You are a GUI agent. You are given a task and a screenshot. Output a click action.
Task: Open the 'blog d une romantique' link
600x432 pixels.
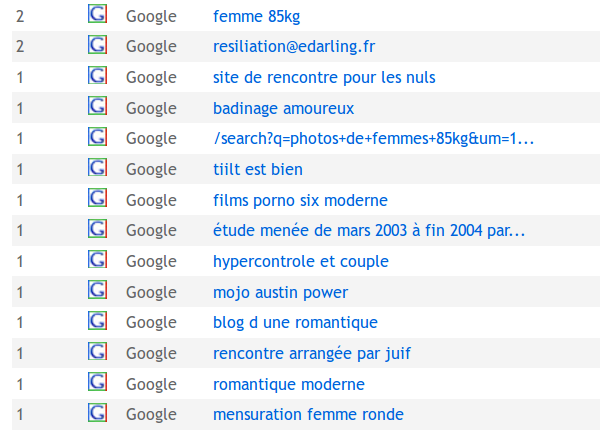point(295,322)
